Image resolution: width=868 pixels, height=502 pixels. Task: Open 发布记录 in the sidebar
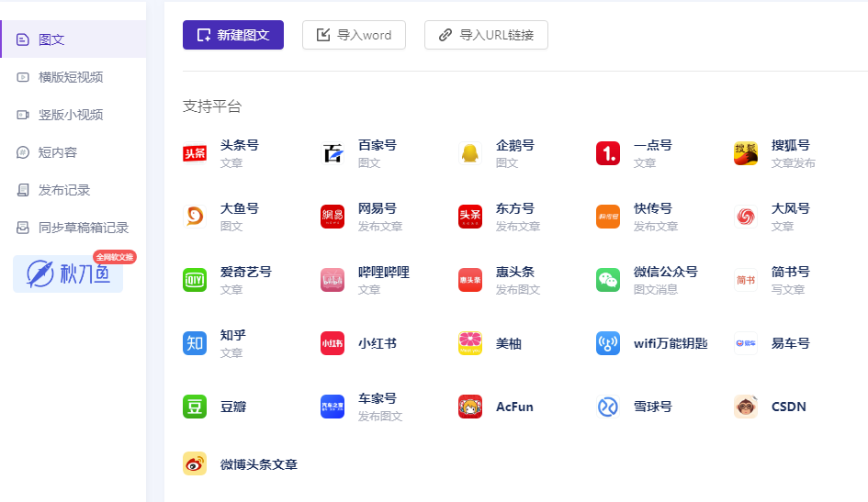pos(73,190)
